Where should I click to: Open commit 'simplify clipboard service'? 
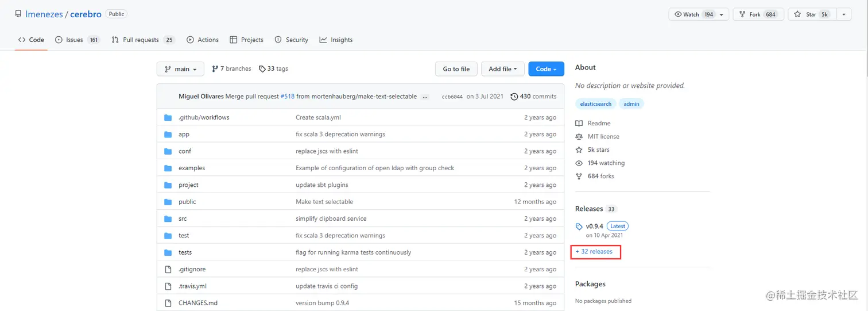331,218
